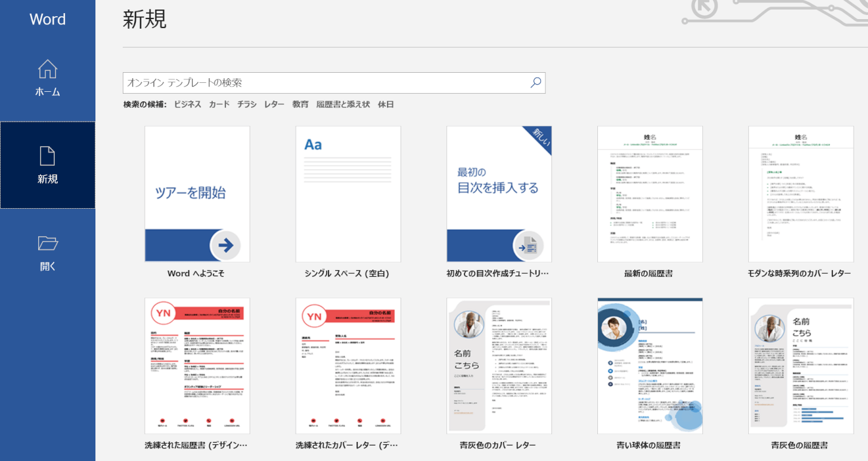Click the 新規 blank page icon
The height and width of the screenshot is (461, 868).
pyautogui.click(x=48, y=156)
